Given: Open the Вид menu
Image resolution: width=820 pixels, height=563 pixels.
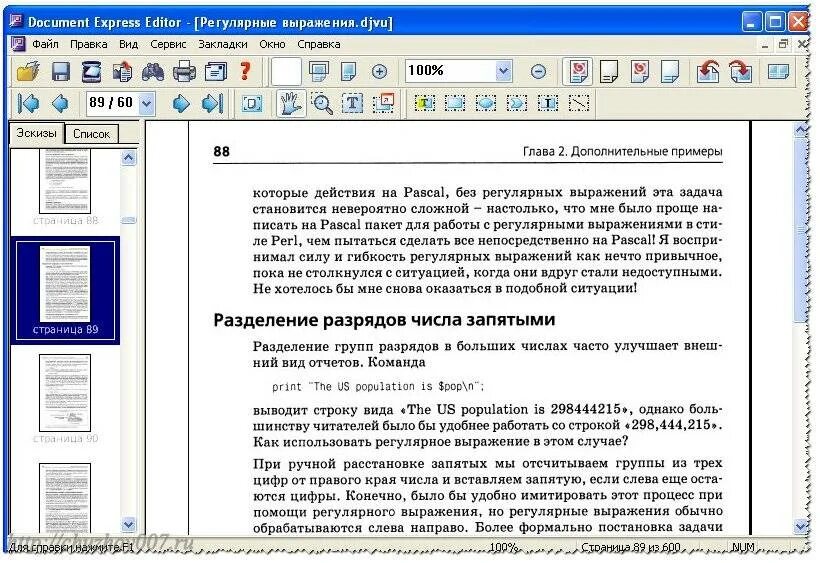Looking at the screenshot, I should [x=129, y=44].
